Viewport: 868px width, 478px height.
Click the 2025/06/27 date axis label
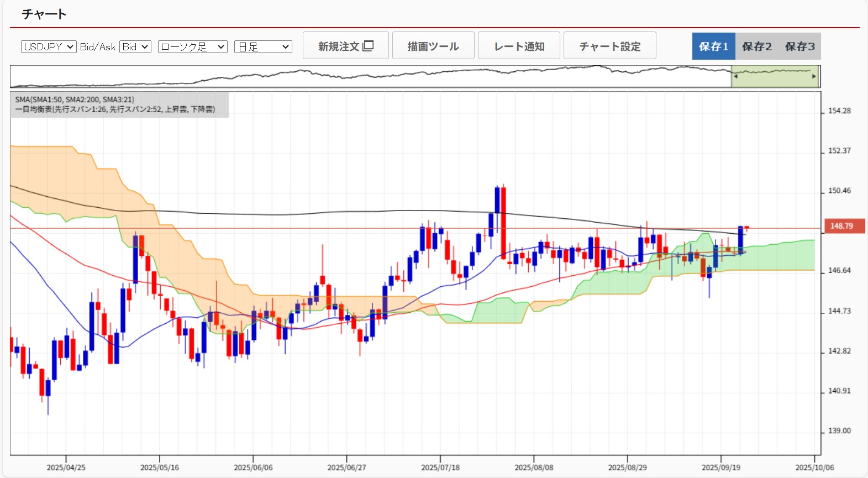click(x=346, y=468)
